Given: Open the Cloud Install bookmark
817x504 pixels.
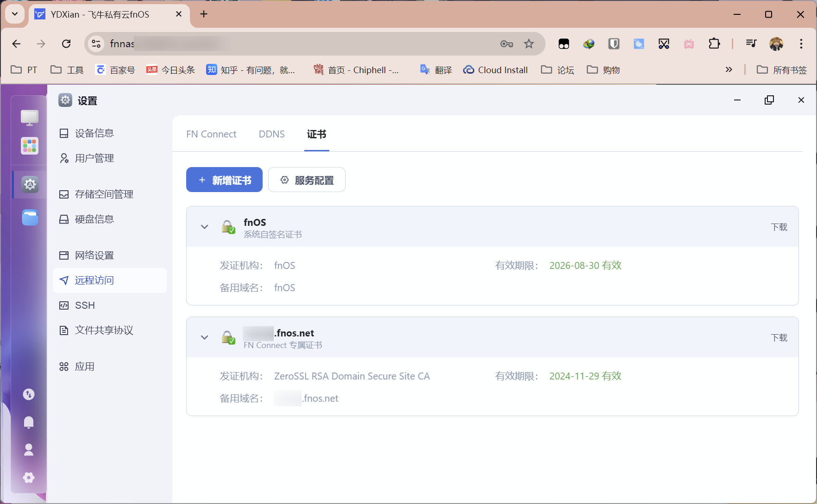Looking at the screenshot, I should 496,70.
